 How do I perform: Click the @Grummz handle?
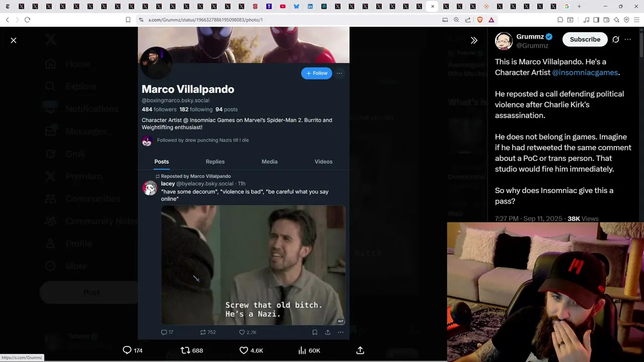pyautogui.click(x=532, y=46)
